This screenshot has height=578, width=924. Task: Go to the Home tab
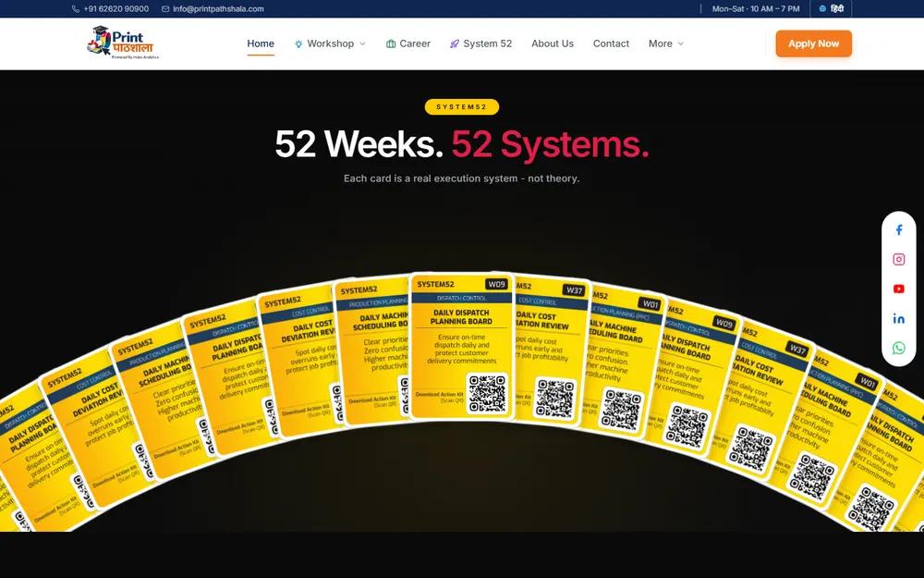click(x=261, y=43)
